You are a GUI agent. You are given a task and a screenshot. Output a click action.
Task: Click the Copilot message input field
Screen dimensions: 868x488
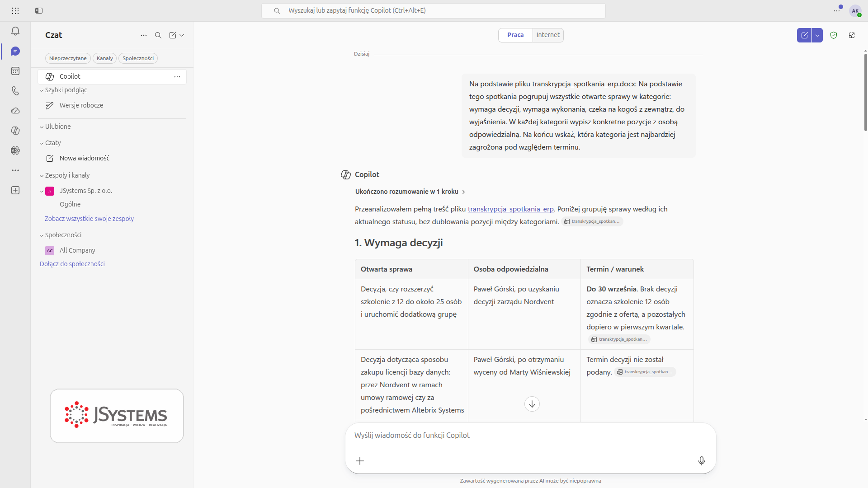tap(530, 435)
